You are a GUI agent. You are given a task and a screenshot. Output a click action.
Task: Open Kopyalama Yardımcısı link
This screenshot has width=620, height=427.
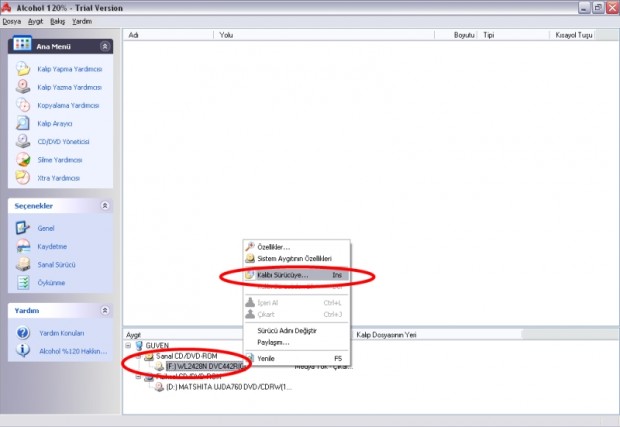point(68,106)
